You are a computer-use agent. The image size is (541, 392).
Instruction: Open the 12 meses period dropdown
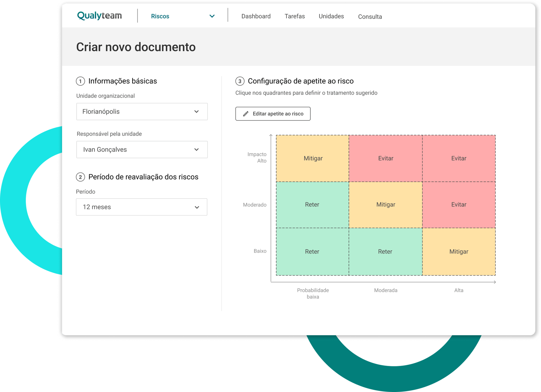pos(141,207)
